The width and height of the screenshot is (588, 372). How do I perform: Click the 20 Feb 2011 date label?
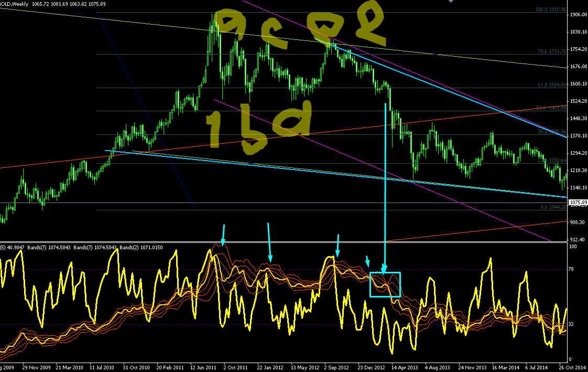point(170,367)
